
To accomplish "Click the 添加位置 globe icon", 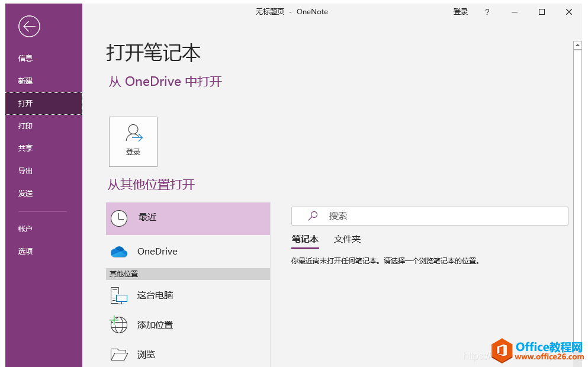I will tap(118, 324).
